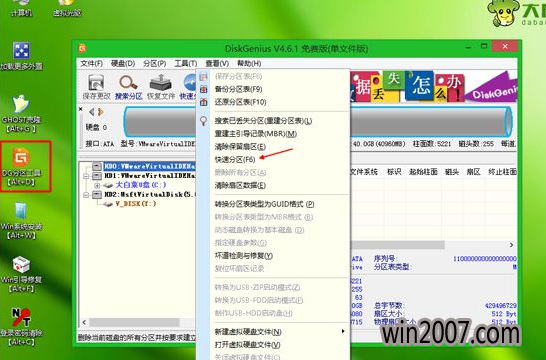Open the 帮助(H) menu
This screenshot has height=360, width=546.
pos(249,63)
